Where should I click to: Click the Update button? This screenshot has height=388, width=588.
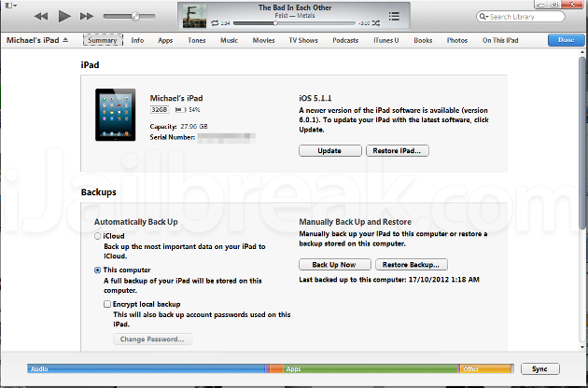(330, 151)
